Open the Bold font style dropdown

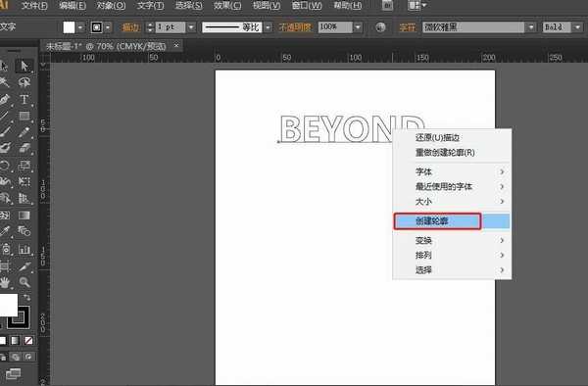(x=577, y=27)
